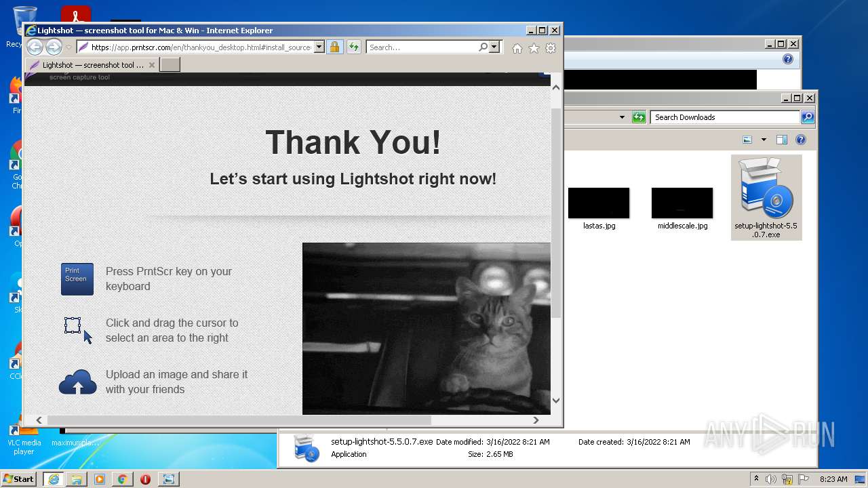Click the cloud upload icon

tap(77, 382)
